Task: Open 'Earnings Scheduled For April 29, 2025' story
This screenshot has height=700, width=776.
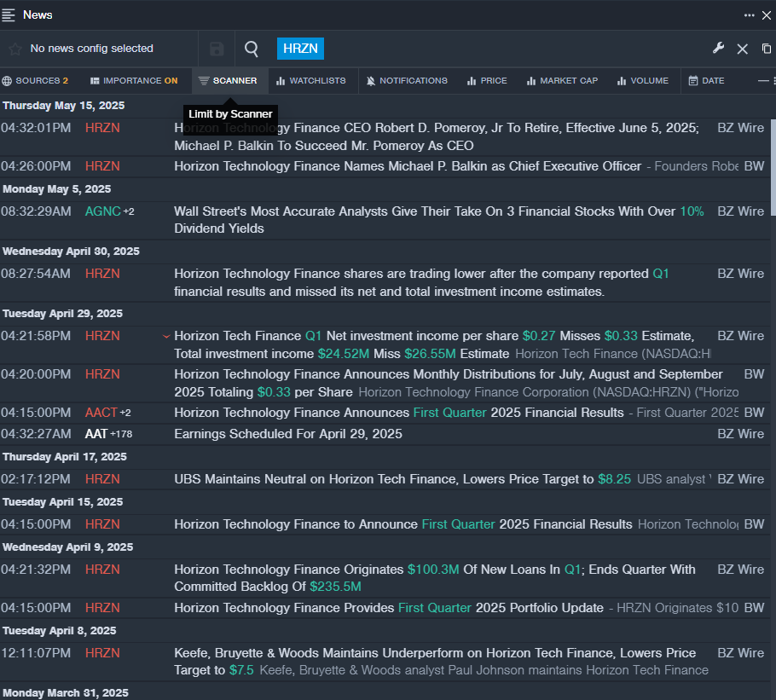Action: coord(288,434)
